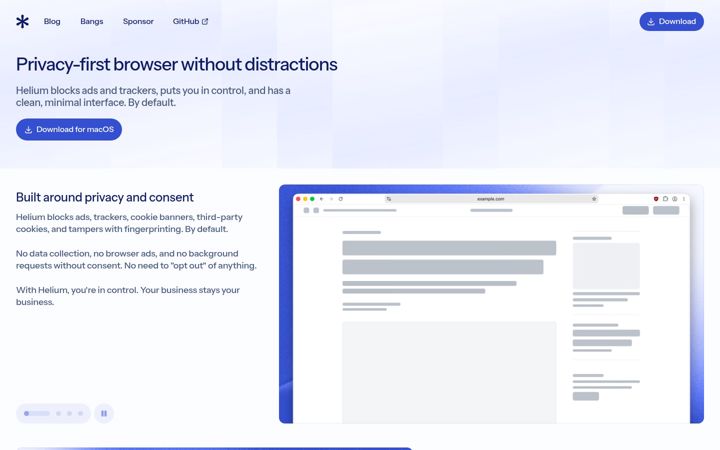Viewport: 720px width, 450px height.
Task: Click the heading 'Privacy-first browser without distractions'
Action: [x=177, y=64]
